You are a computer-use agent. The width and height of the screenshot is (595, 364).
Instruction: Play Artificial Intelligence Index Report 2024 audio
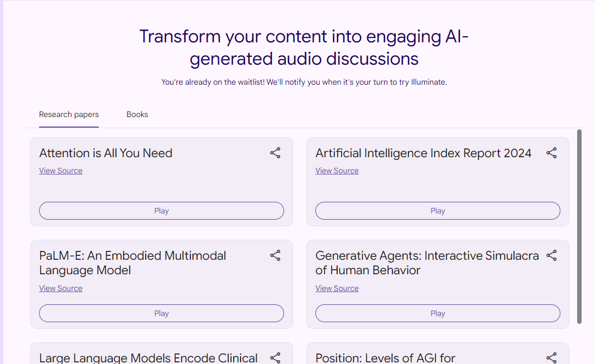(x=438, y=211)
